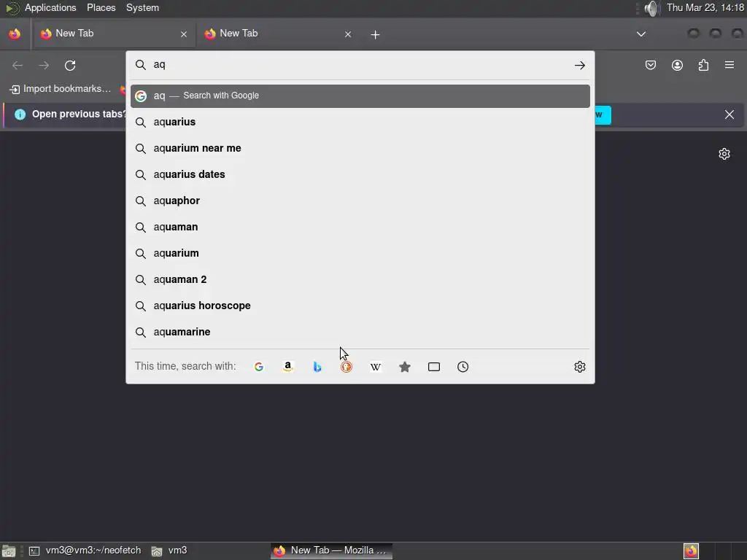This screenshot has height=560, width=747.
Task: Choose the 'aquarius' suggestion
Action: tap(360, 122)
